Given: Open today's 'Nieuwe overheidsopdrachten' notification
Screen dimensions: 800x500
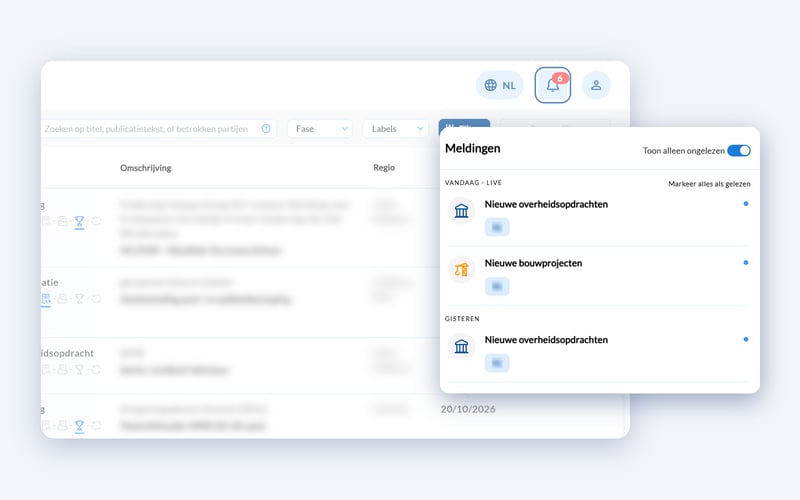Looking at the screenshot, I should pyautogui.click(x=599, y=216).
